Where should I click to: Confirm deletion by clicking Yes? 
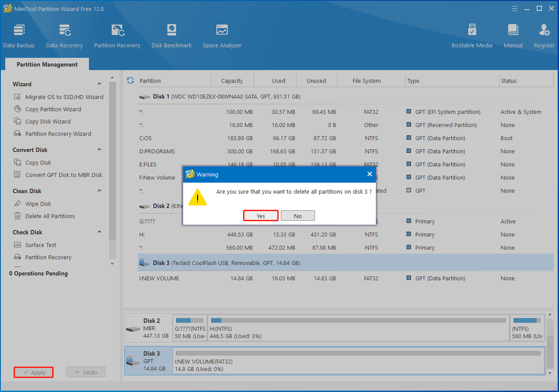(261, 216)
